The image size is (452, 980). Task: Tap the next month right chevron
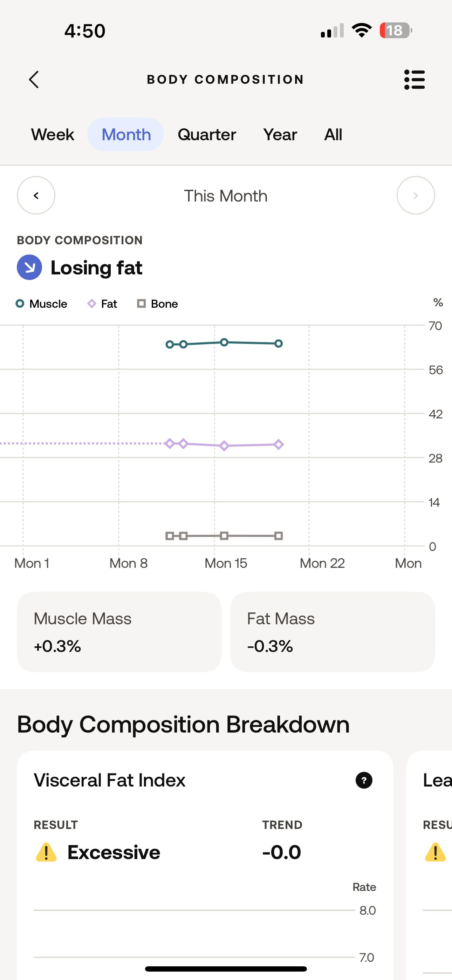click(x=416, y=196)
